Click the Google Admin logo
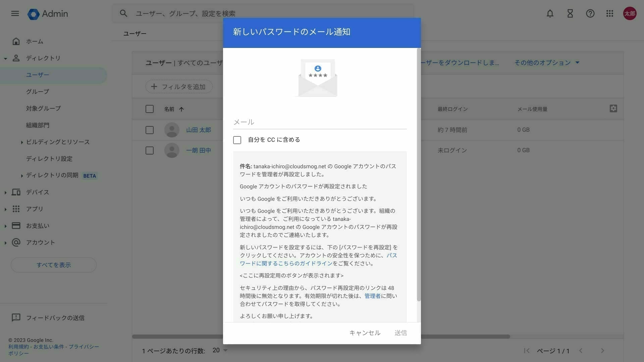Image resolution: width=644 pixels, height=362 pixels. (48, 14)
